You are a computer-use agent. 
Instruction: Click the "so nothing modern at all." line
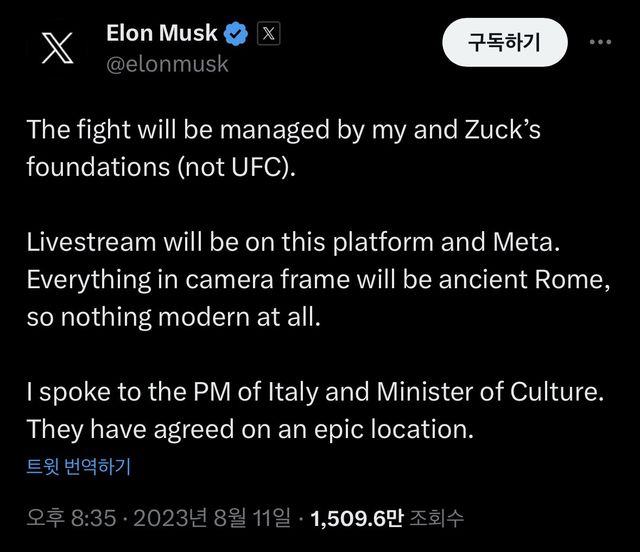click(x=175, y=316)
